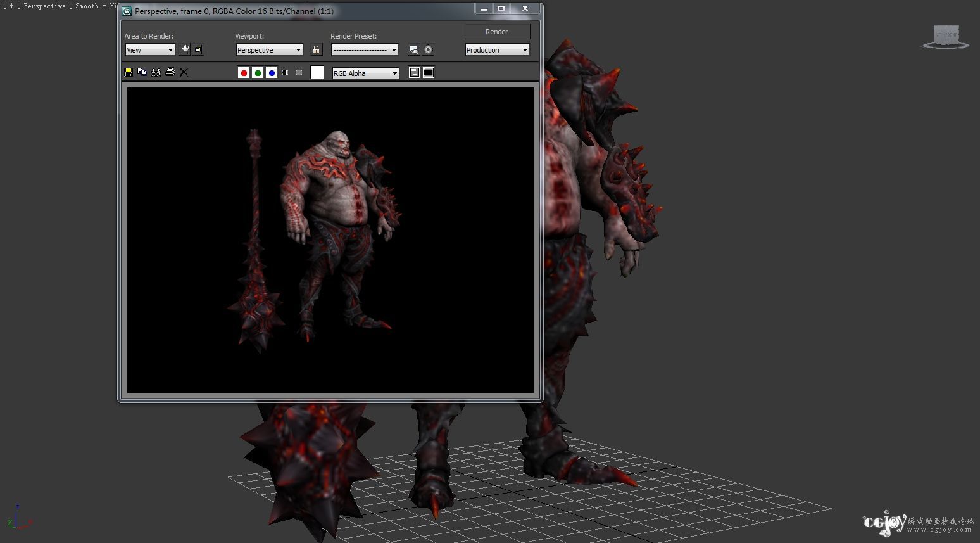The width and height of the screenshot is (980, 543).
Task: Click the Print Image icon
Action: [x=170, y=72]
